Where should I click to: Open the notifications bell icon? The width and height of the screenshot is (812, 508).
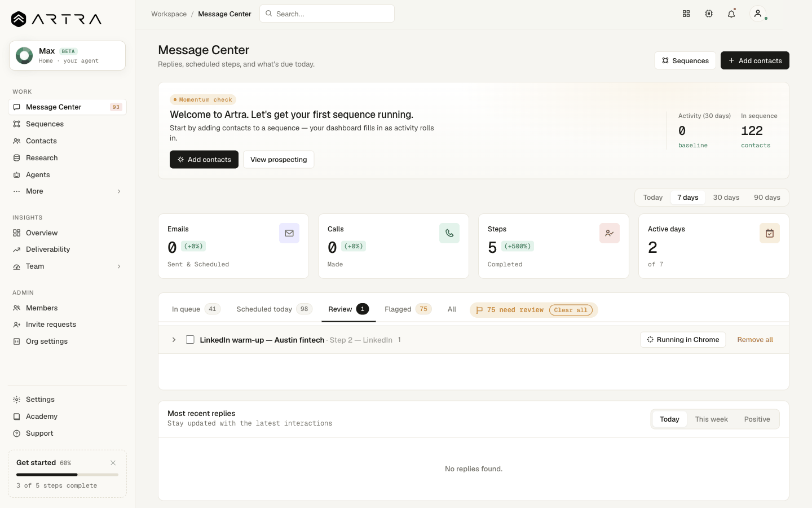point(731,14)
